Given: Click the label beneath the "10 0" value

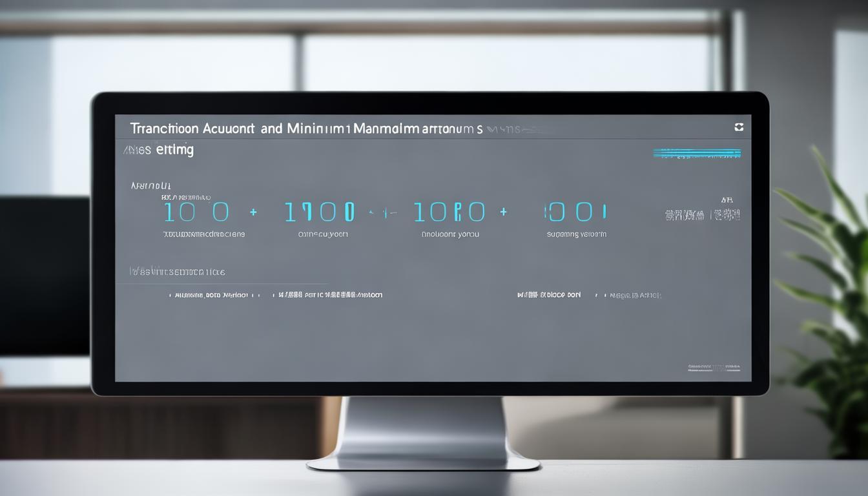Looking at the screenshot, I should pyautogui.click(x=203, y=234).
